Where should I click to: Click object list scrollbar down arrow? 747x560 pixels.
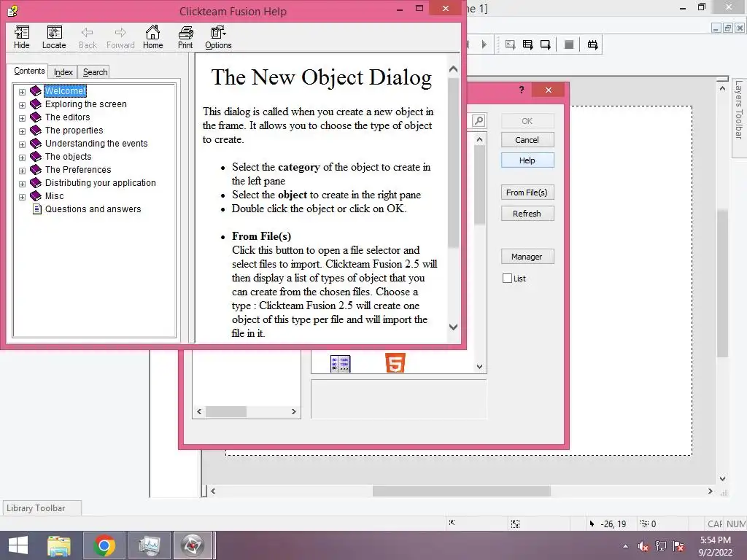pyautogui.click(x=480, y=367)
